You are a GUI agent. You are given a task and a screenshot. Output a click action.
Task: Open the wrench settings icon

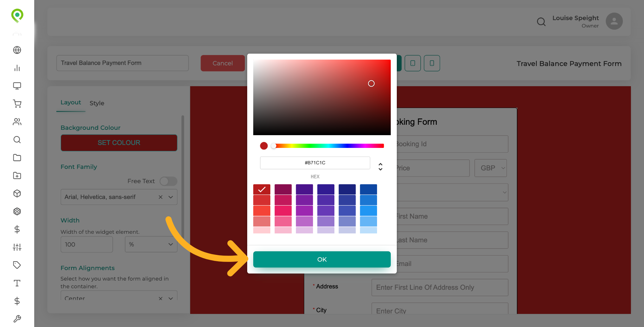pos(17,319)
